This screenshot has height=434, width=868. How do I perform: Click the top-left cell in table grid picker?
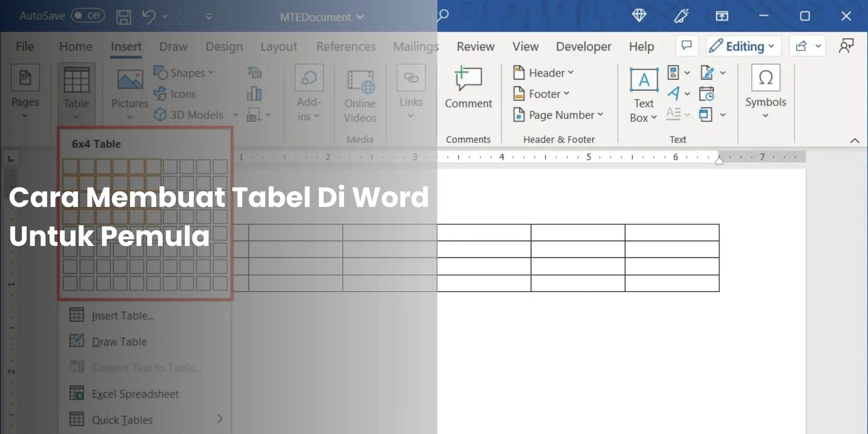70,166
